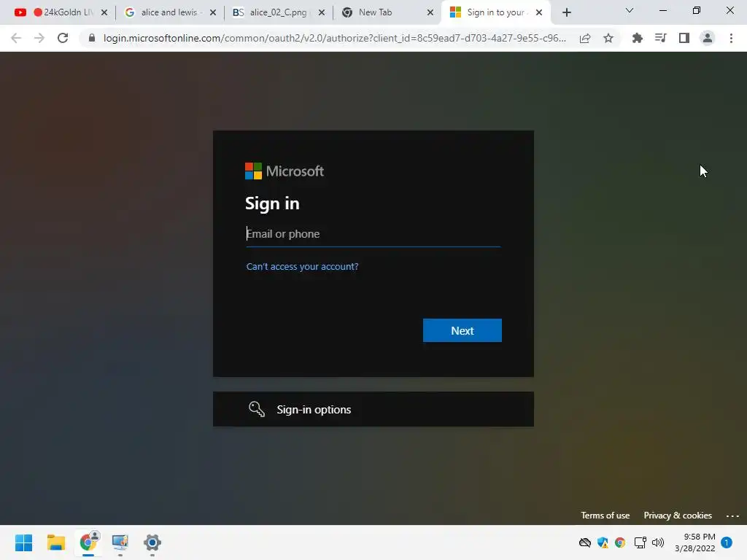Open the Chrome profile avatar
Screen dimensions: 747x560
pos(708,38)
